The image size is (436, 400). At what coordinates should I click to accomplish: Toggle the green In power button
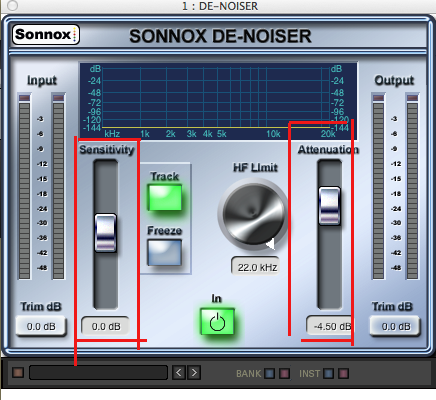(x=217, y=322)
